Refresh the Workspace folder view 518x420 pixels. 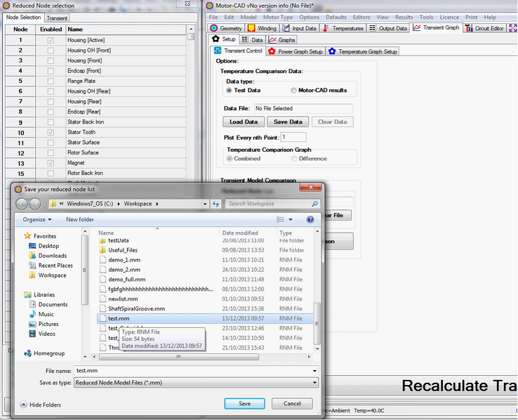click(215, 204)
